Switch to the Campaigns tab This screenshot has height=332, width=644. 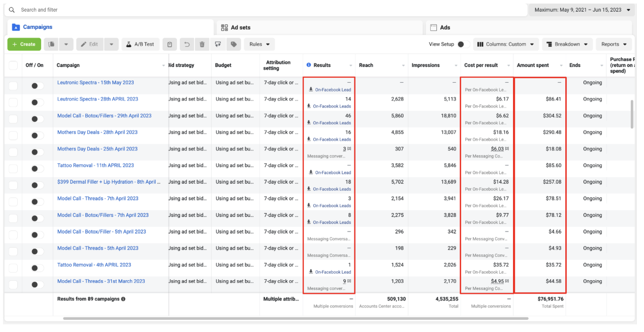coord(110,27)
